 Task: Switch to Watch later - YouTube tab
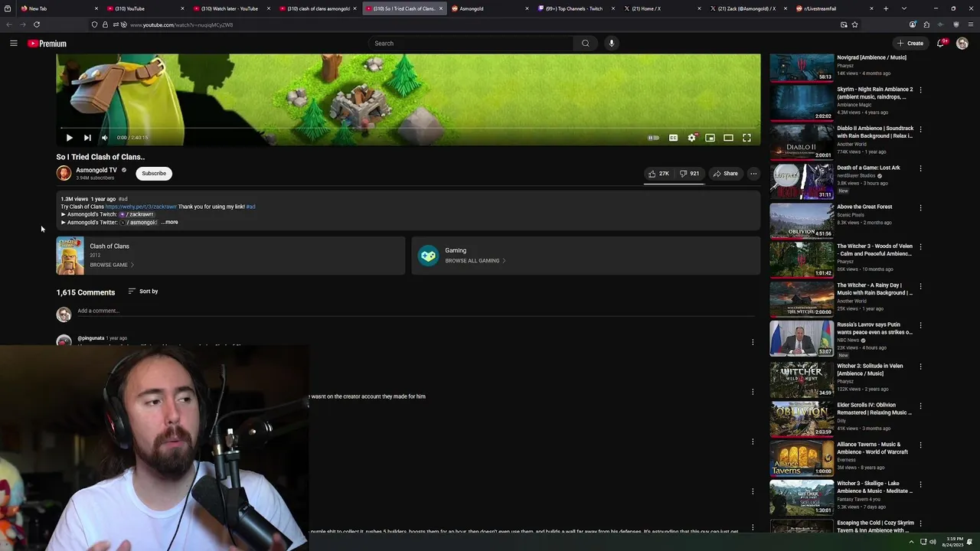pos(230,8)
